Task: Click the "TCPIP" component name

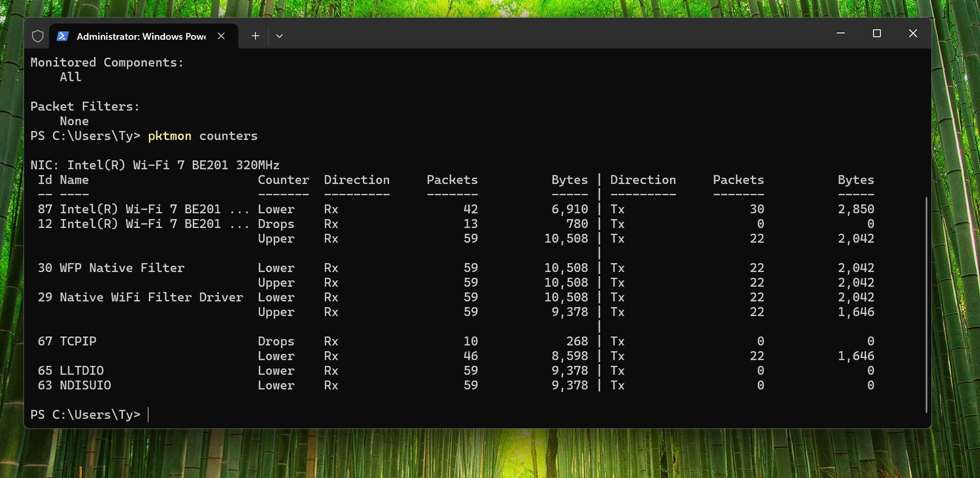Action: 78,341
